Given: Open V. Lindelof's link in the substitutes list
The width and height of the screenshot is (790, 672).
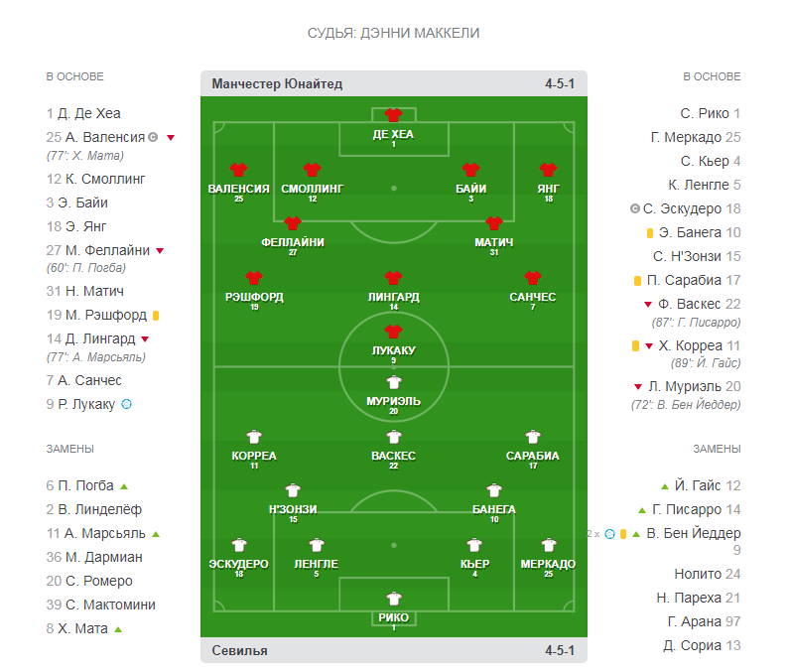Looking at the screenshot, I should point(100,510).
